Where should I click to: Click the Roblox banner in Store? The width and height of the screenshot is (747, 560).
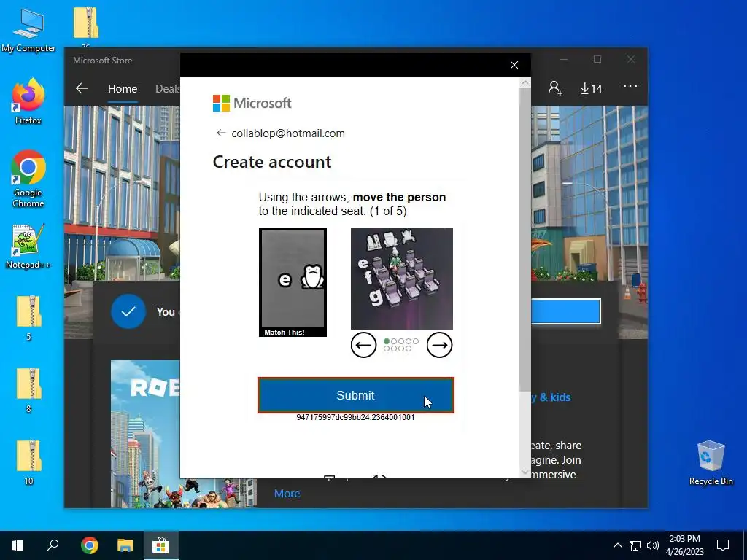pos(145,433)
